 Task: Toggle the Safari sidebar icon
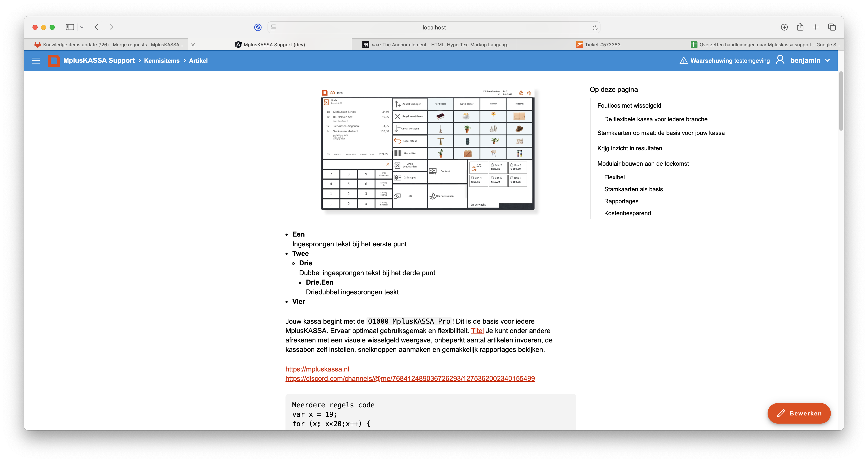coord(70,27)
